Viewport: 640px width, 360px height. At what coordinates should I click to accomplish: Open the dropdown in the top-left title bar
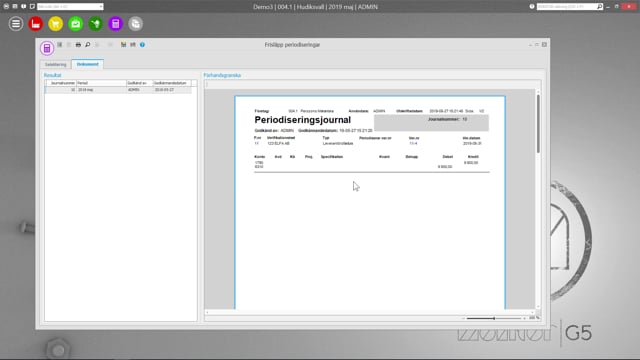[101, 7]
